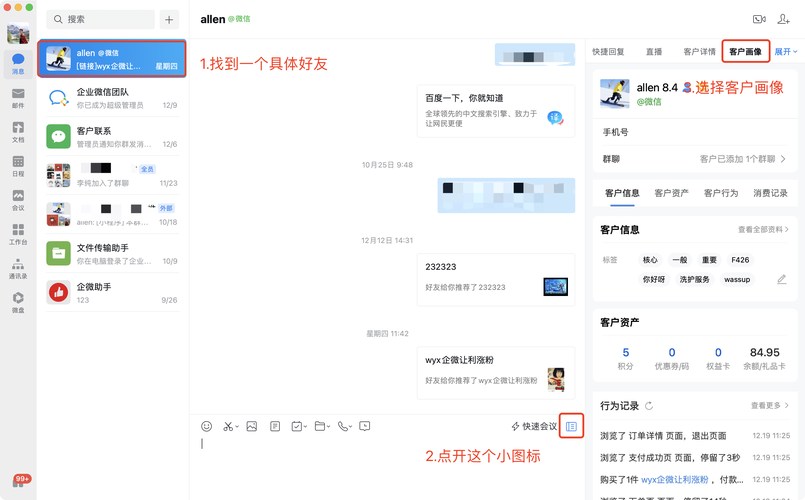Click into the message input area
Viewport: 805px width, 500px height.
pyautogui.click(x=387, y=466)
